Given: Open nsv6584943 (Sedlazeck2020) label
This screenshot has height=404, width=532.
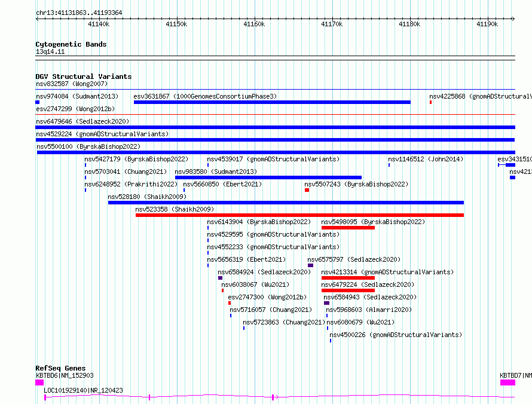Looking at the screenshot, I should 370,297.
